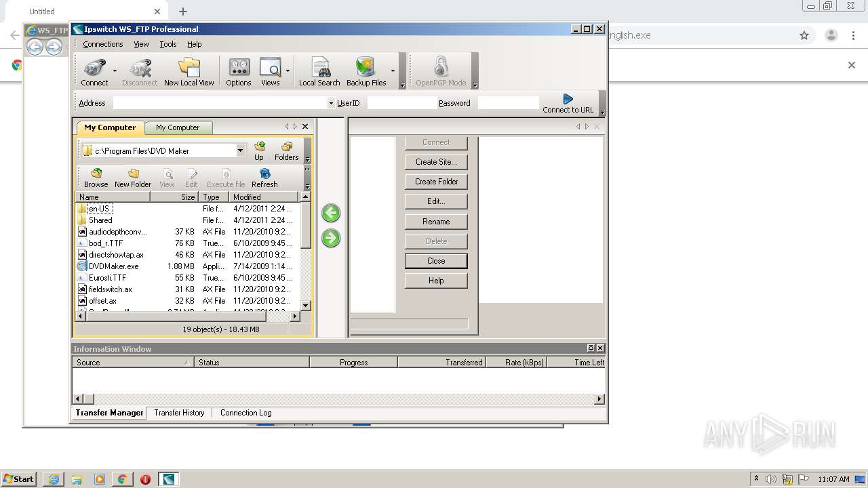Image resolution: width=868 pixels, height=488 pixels.
Task: Click the Opera taskbar icon
Action: tap(145, 479)
